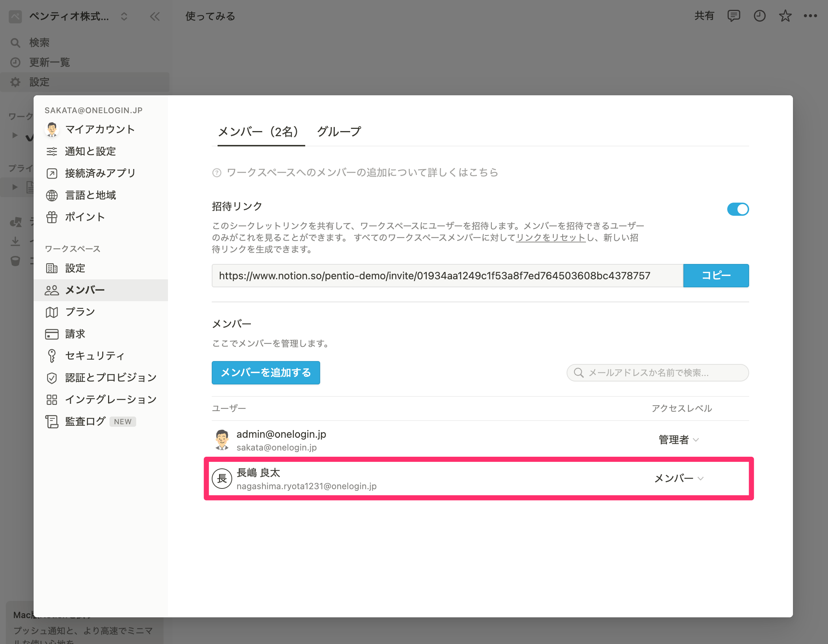This screenshot has height=644, width=828.
Task: Click the member search field
Action: (x=658, y=373)
